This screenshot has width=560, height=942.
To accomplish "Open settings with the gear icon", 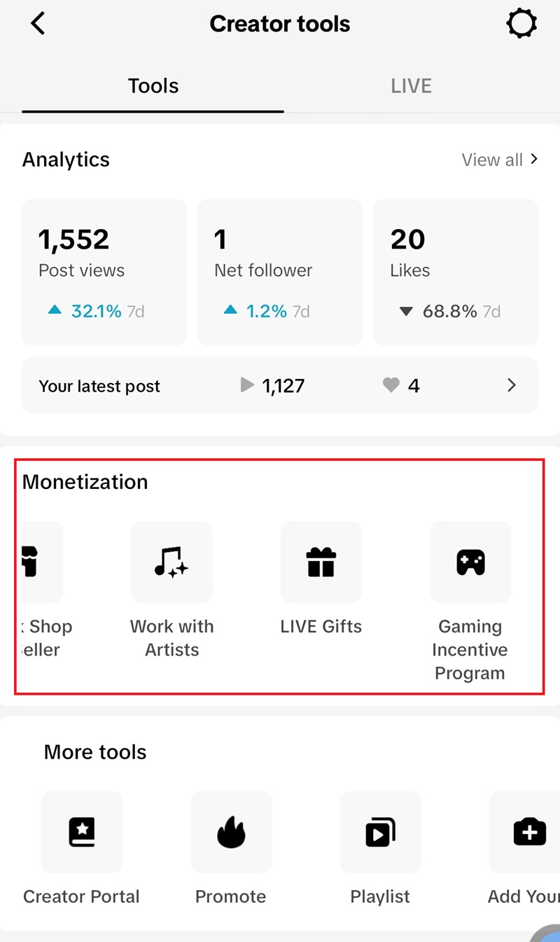I will [x=521, y=24].
